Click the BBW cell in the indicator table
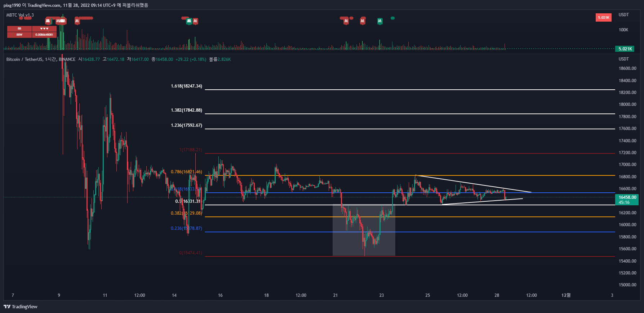 [19, 35]
